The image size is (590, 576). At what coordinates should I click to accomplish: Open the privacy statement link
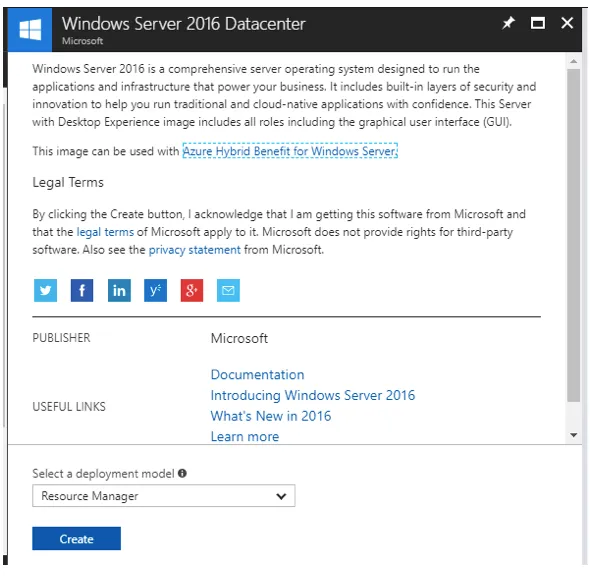click(x=195, y=250)
